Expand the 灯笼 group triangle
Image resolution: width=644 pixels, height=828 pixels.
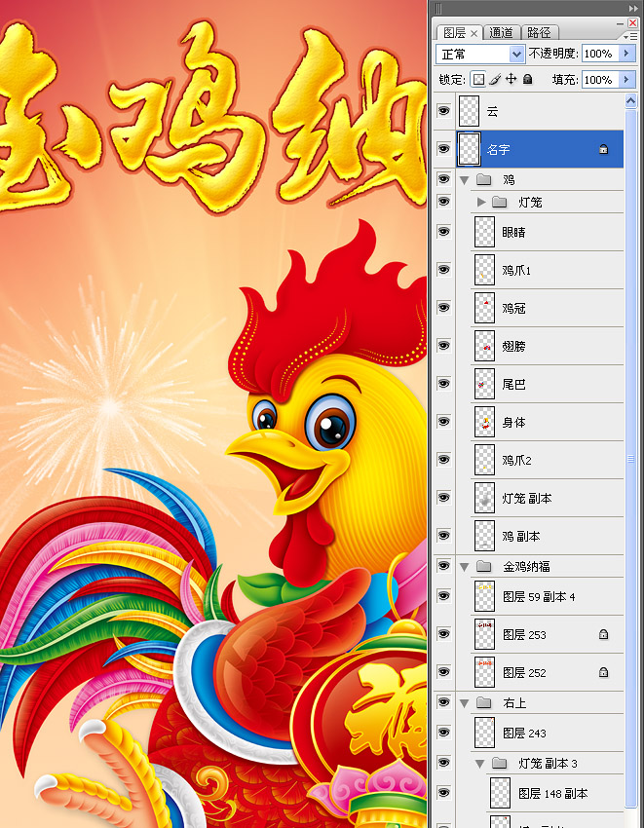click(480, 202)
